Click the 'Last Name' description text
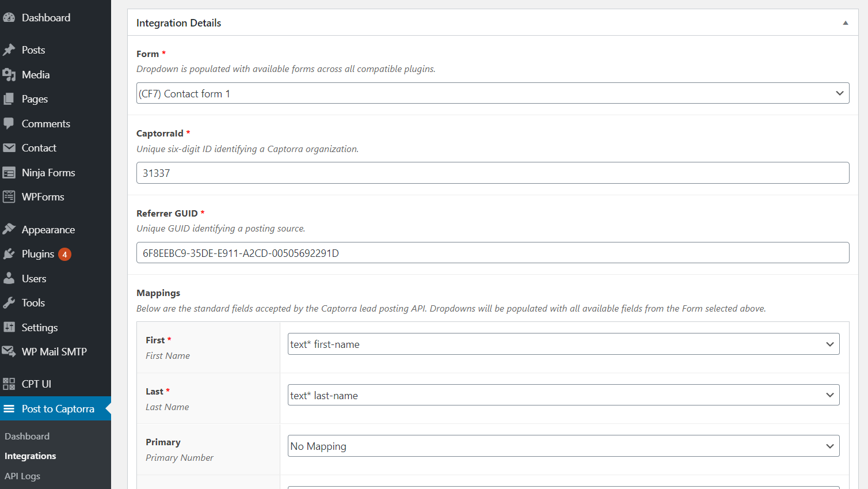The height and width of the screenshot is (489, 868). point(167,407)
